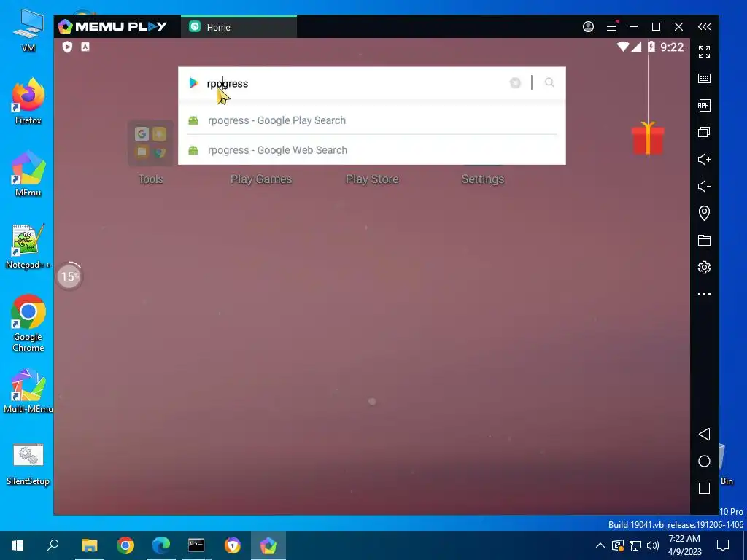Click the magnifier search icon in search bar
This screenshot has height=560, width=747.
[x=549, y=83]
